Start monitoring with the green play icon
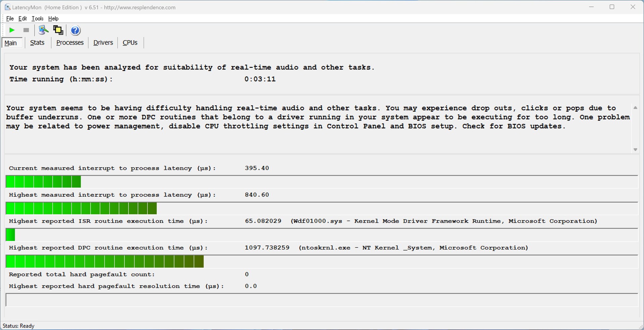This screenshot has width=644, height=330. coord(12,30)
